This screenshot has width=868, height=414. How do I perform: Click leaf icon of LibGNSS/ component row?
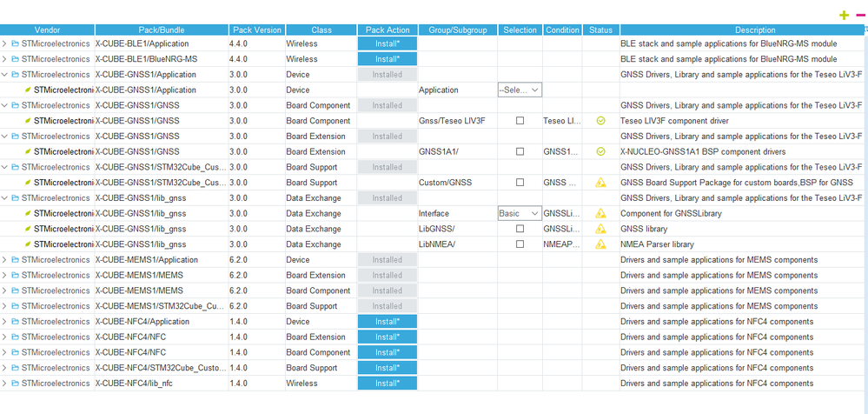(28, 229)
